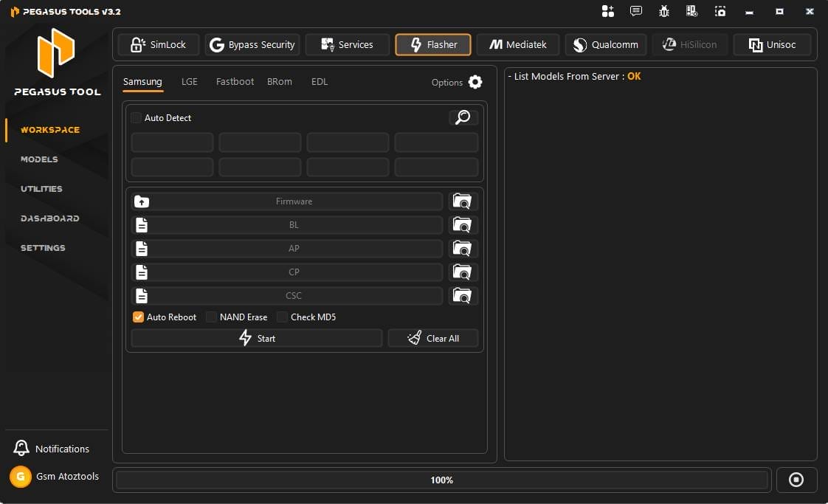Browse for the AP firmware file
Screen dimensions: 828x504
click(463, 249)
